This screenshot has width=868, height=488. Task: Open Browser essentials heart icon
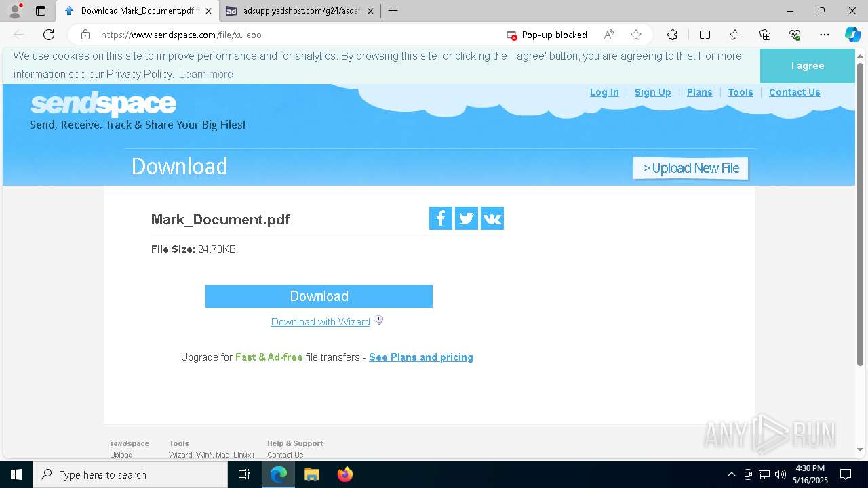click(x=795, y=35)
